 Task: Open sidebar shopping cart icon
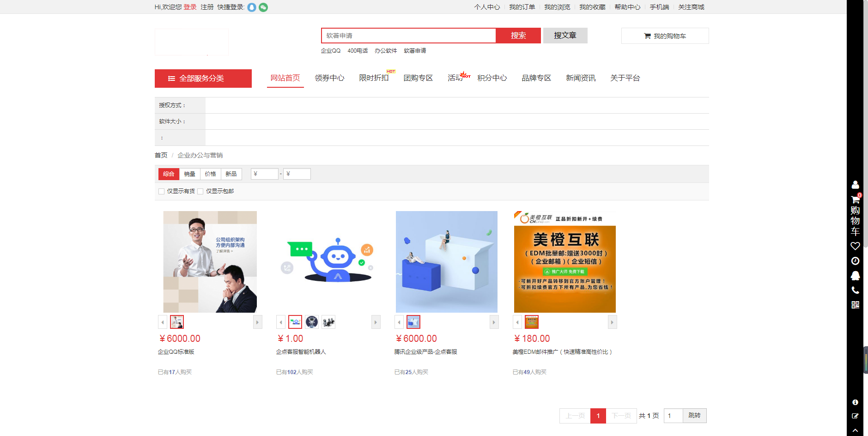(855, 200)
